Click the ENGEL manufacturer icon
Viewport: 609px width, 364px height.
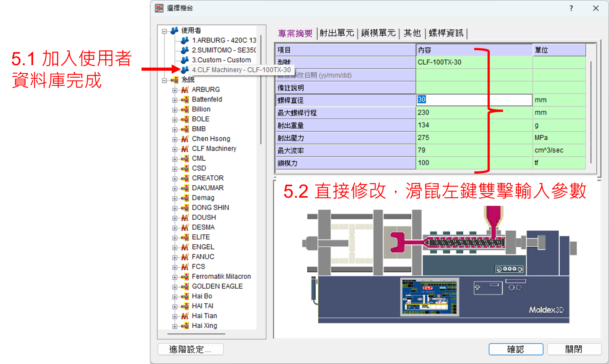tap(185, 247)
